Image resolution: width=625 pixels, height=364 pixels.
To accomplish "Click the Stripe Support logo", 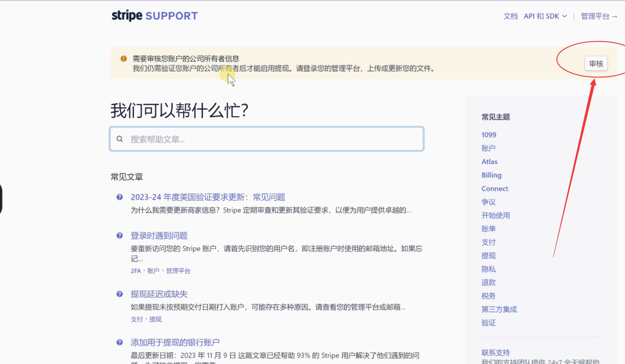I will (155, 16).
